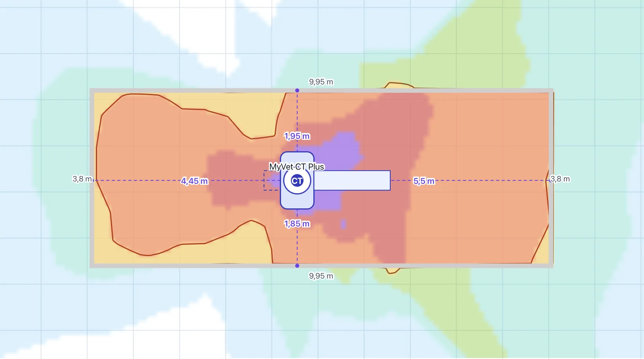Click the top wall measurement anchor dot
The image size is (644, 359).
point(297,90)
